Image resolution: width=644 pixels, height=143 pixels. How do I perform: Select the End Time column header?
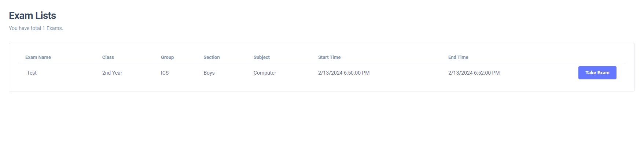coord(458,57)
